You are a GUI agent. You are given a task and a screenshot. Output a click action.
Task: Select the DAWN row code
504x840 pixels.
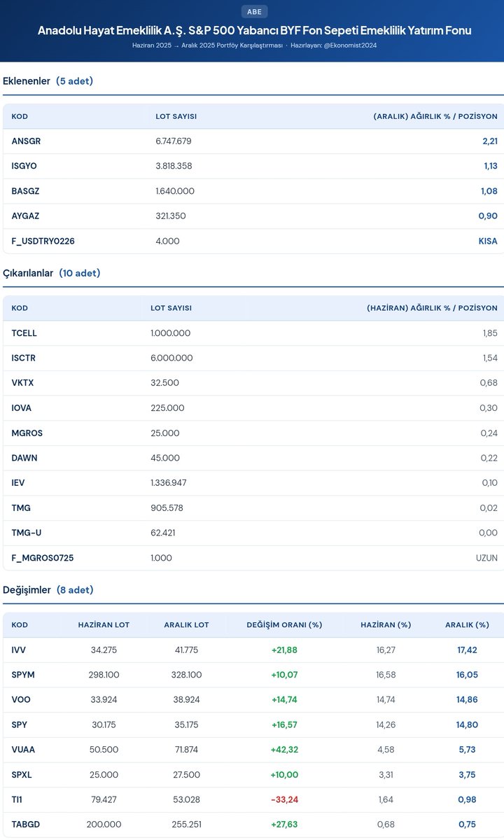coord(24,458)
